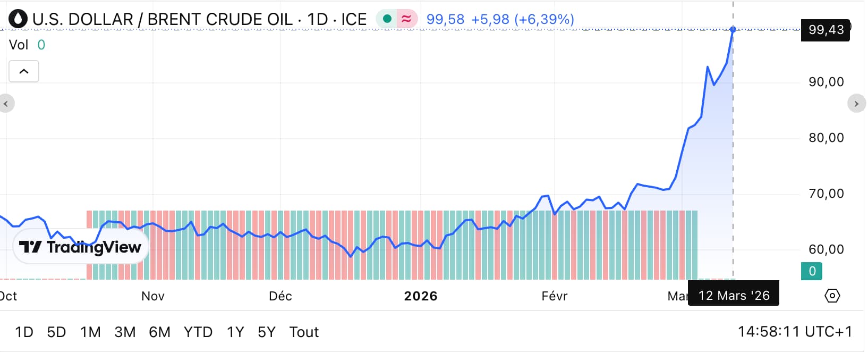
Task: Click the Vol indicator label
Action: [x=19, y=45]
